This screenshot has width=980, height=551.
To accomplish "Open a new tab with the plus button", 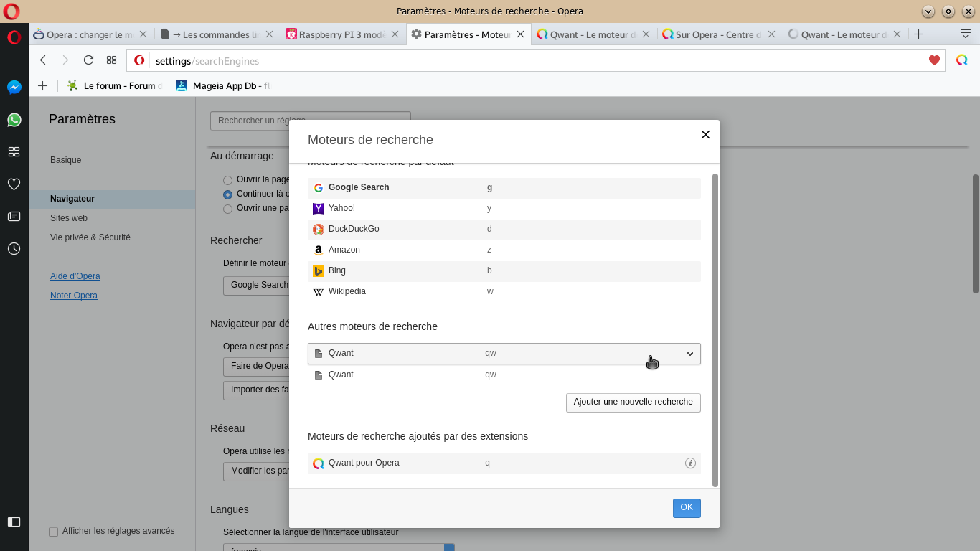I will (x=918, y=34).
